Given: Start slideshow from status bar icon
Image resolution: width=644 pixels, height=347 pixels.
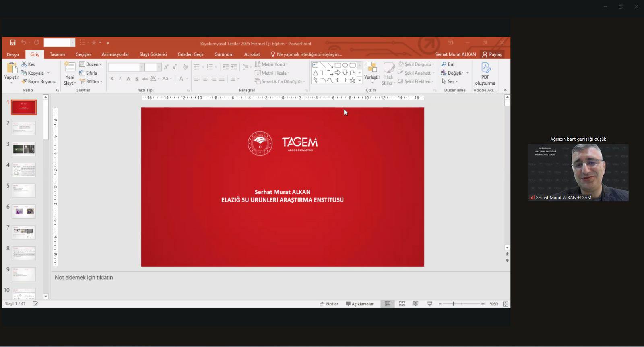Looking at the screenshot, I should 429,304.
